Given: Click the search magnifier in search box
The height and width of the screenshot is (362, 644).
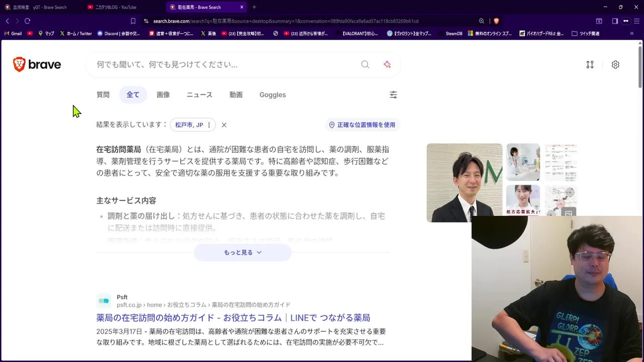Looking at the screenshot, I should 365,64.
